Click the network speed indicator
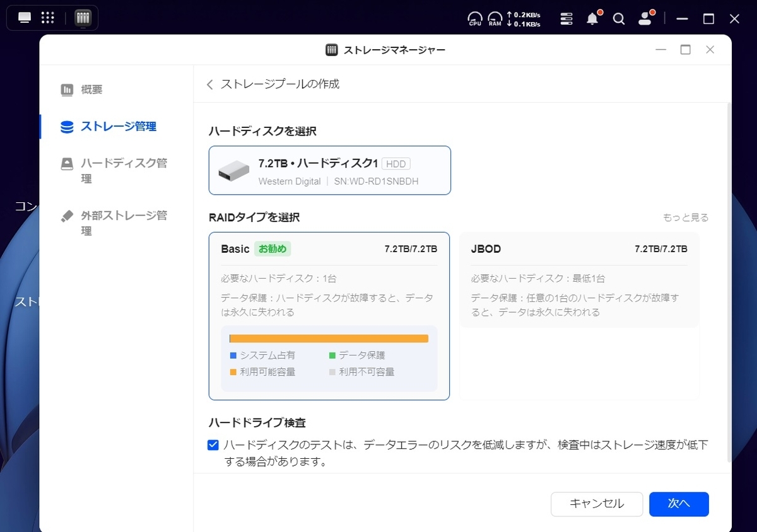The width and height of the screenshot is (757, 532). pos(524,19)
